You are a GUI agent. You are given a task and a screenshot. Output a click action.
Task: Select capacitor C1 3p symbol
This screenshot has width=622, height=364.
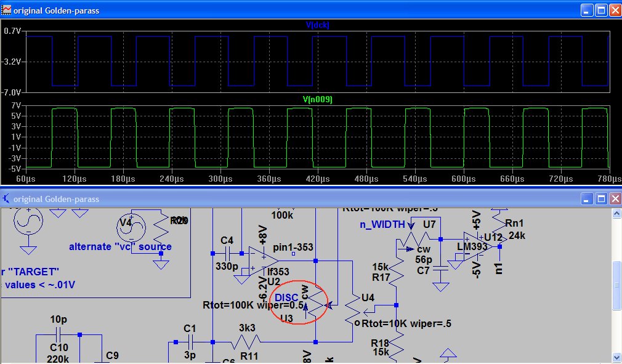pyautogui.click(x=190, y=342)
